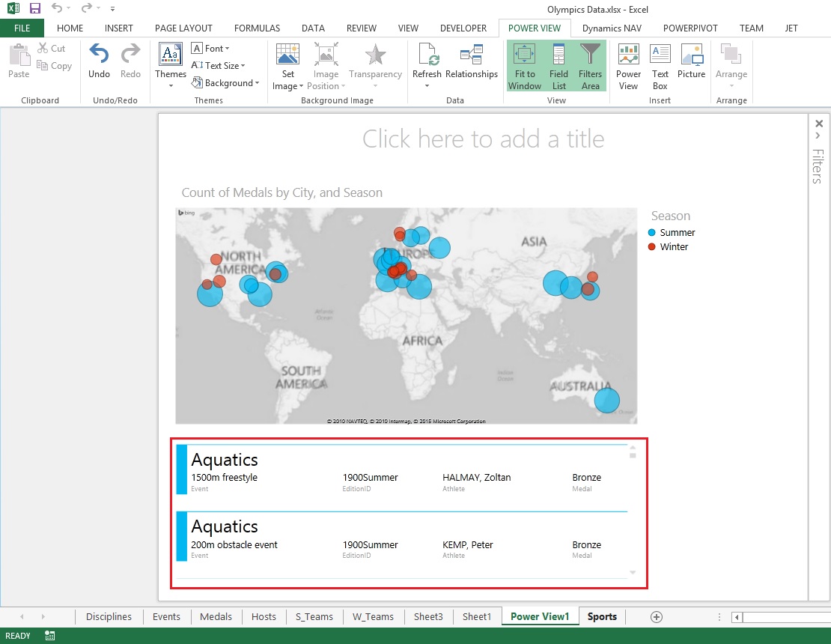Open the Sports sheet tab
Image resolution: width=831 pixels, height=644 pixels.
coord(601,616)
